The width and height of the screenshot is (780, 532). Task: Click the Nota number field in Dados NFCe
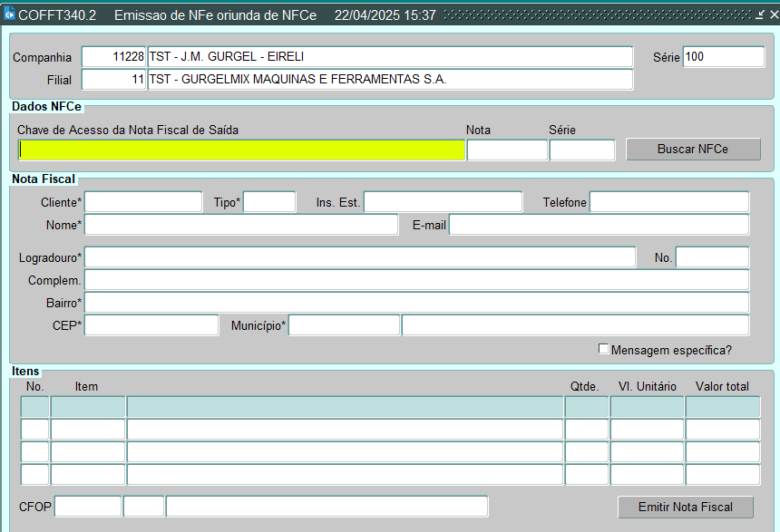[507, 150]
